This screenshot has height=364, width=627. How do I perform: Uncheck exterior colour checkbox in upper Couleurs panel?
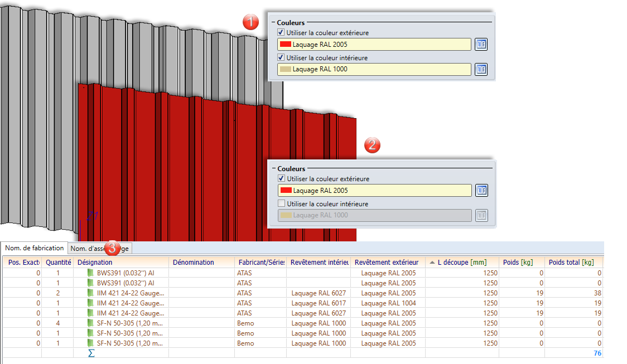point(281,32)
